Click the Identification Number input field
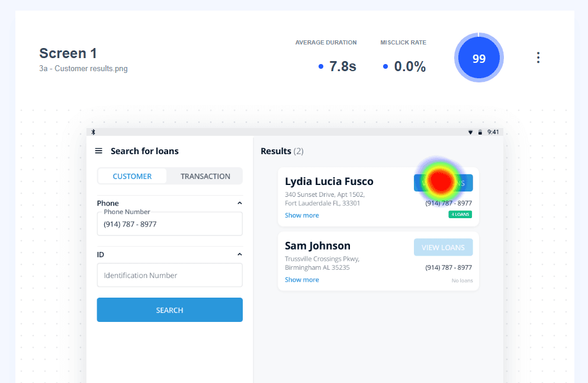Image resolution: width=588 pixels, height=383 pixels. pyautogui.click(x=169, y=275)
